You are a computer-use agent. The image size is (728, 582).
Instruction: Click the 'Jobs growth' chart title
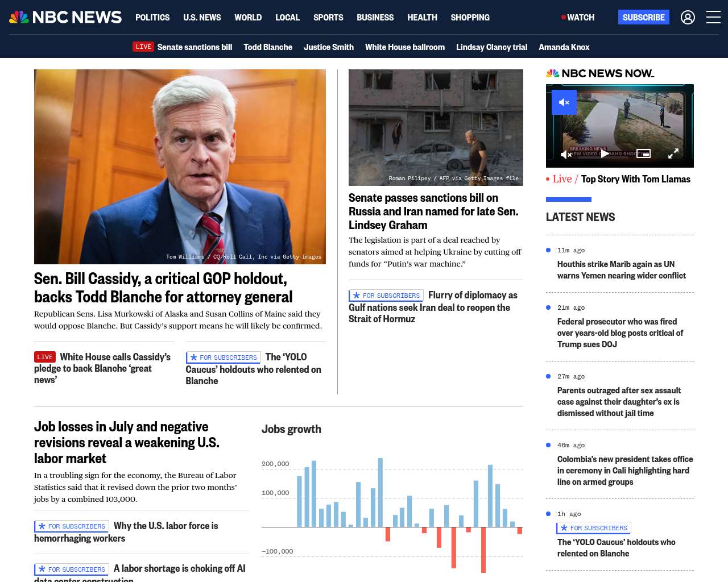point(291,429)
